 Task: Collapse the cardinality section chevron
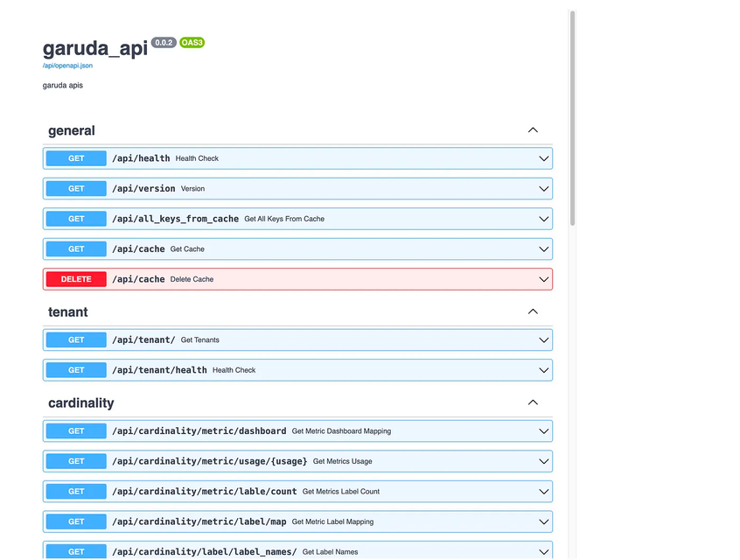click(533, 402)
